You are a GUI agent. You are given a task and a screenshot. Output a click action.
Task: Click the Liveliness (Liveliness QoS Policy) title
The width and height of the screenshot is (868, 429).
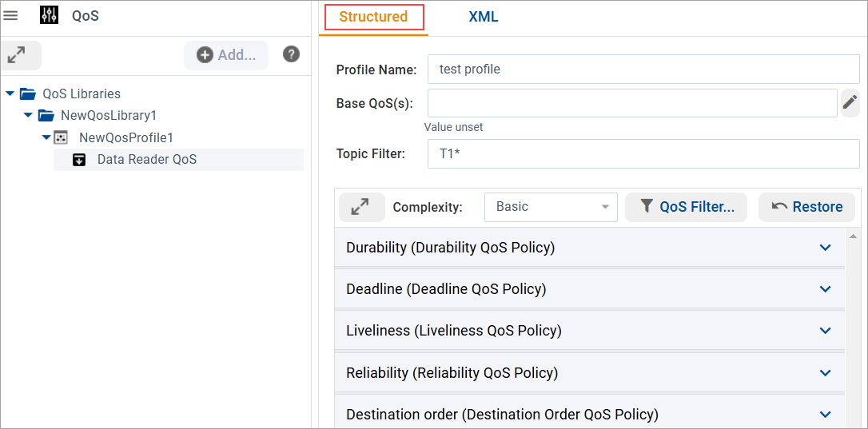point(454,331)
